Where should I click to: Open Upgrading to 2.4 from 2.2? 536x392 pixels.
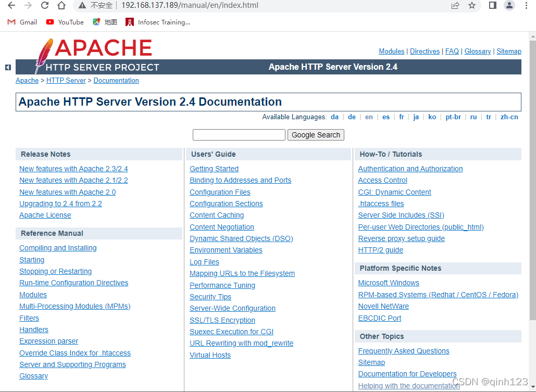pyautogui.click(x=60, y=204)
